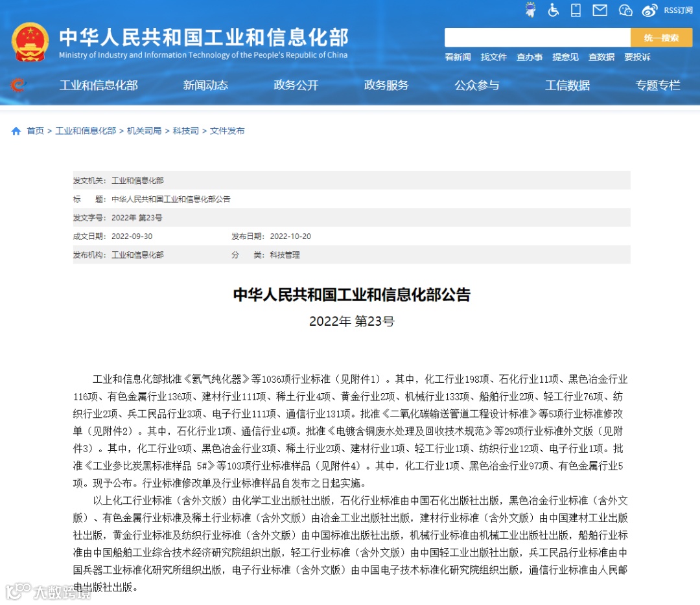The image size is (700, 605).
Task: Click the 分类 value 科技管理
Action: point(285,255)
